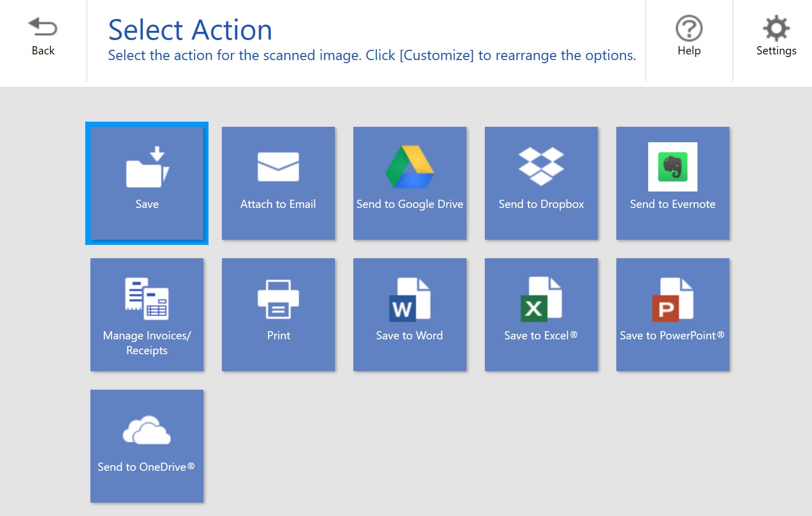Select the Excel spreadsheet icon
The image size is (812, 516).
(541, 299)
